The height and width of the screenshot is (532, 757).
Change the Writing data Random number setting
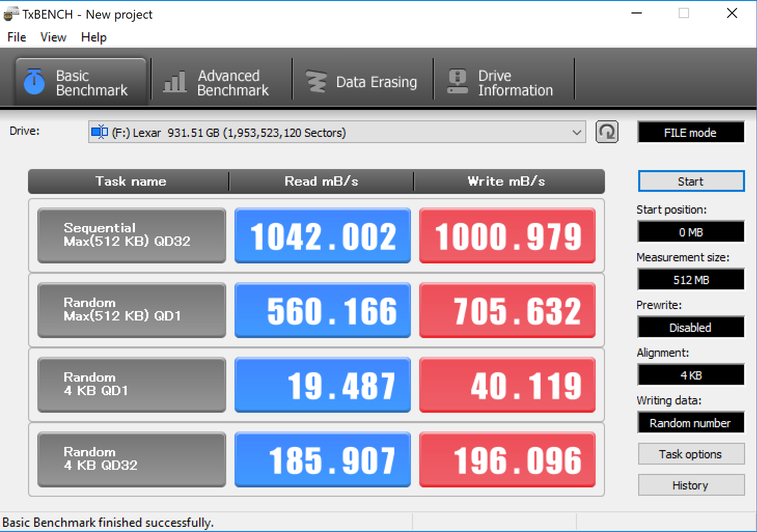[691, 423]
